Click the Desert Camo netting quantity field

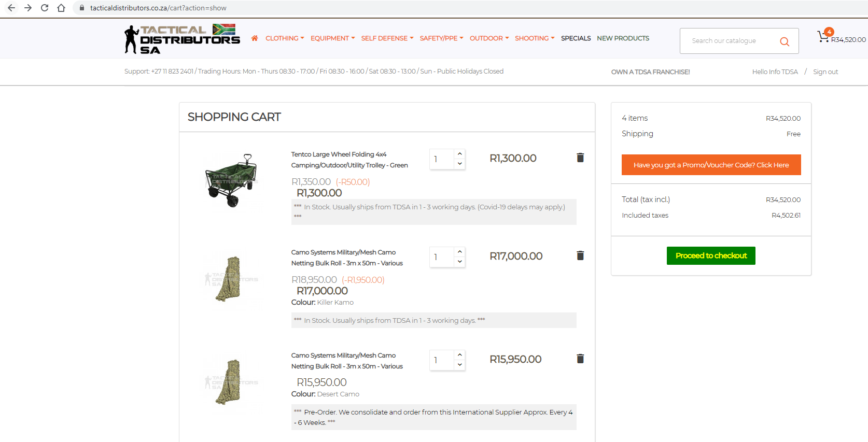click(442, 360)
